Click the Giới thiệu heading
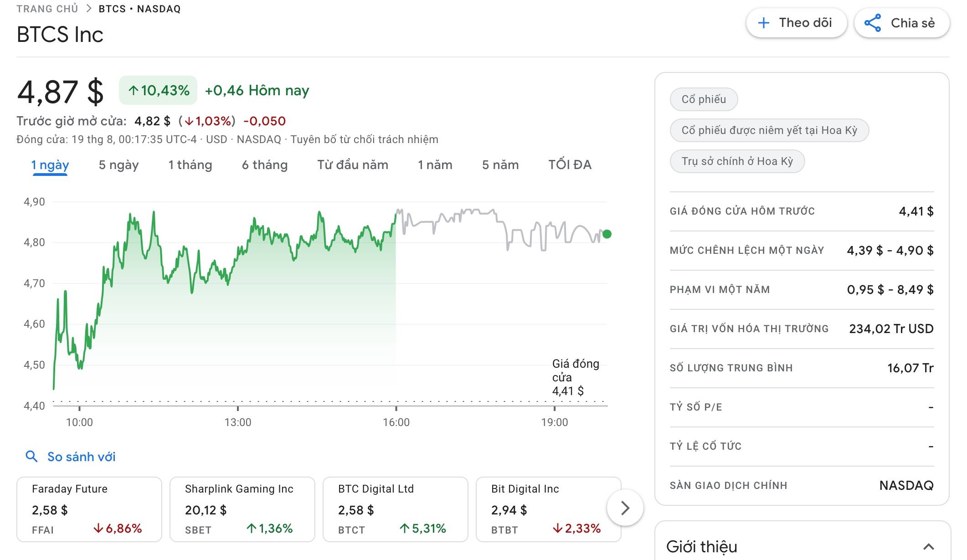The height and width of the screenshot is (560, 967). click(x=702, y=546)
